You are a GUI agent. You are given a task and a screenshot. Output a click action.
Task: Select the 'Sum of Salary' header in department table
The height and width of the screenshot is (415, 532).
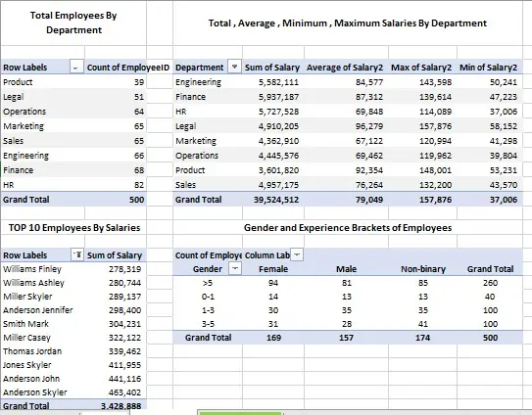272,68
